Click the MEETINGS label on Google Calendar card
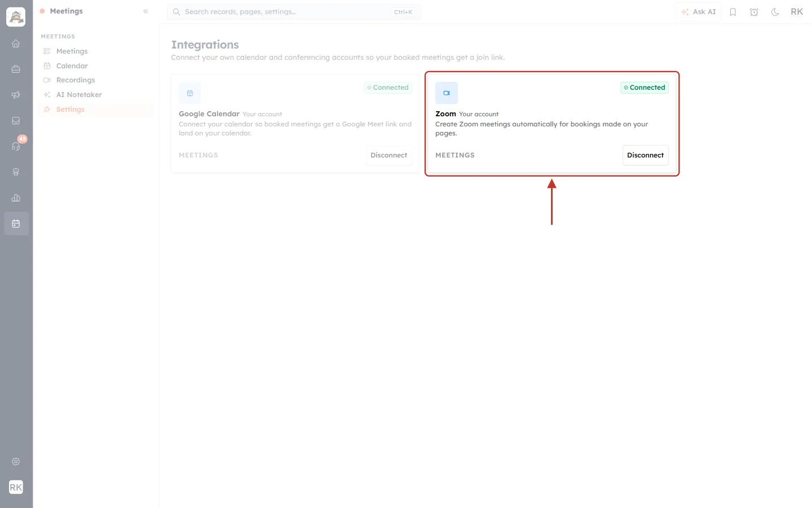The height and width of the screenshot is (508, 812). pos(198,155)
